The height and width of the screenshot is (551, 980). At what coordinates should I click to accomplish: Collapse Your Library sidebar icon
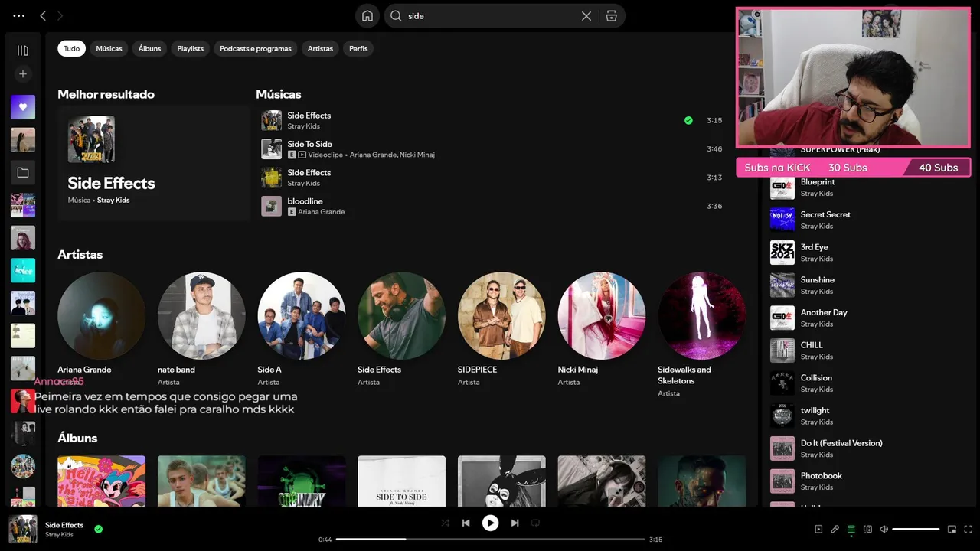pyautogui.click(x=23, y=51)
